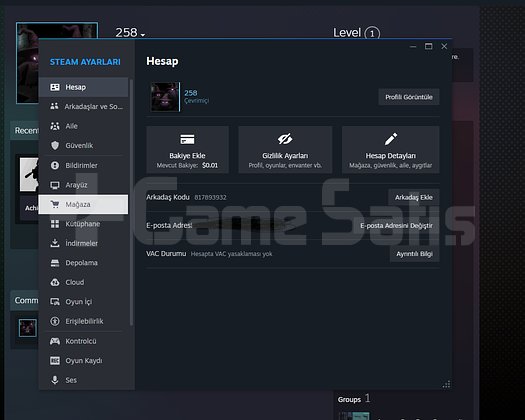
Task: Click the Arkadaş Ekle button
Action: point(414,197)
